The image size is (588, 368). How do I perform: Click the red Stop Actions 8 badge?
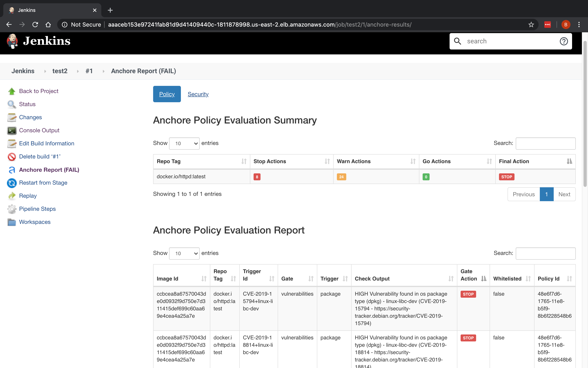[x=257, y=177]
